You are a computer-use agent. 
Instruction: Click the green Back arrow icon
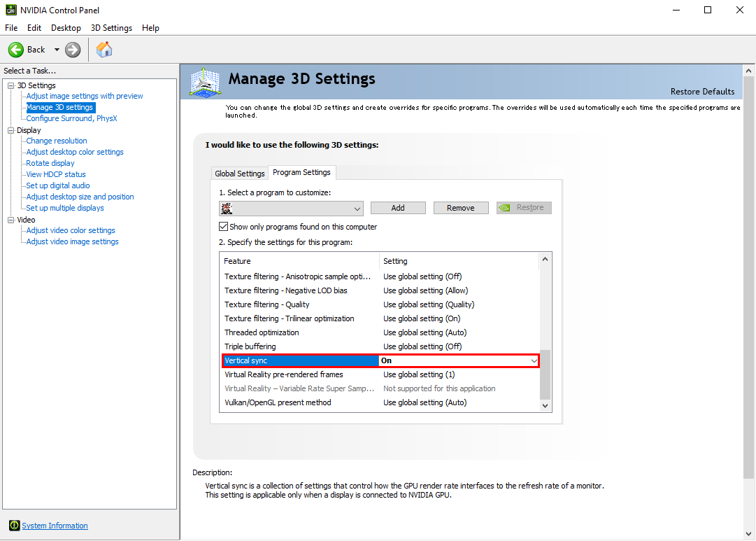tap(16, 50)
